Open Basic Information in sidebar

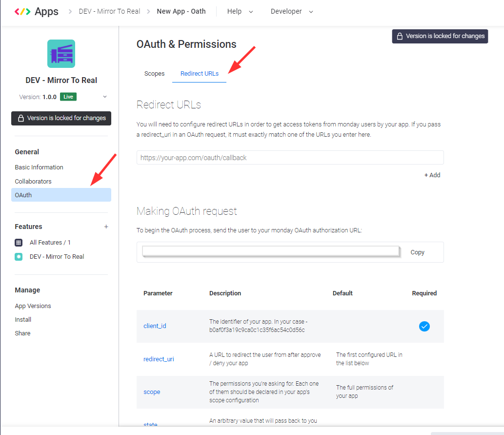[39, 167]
